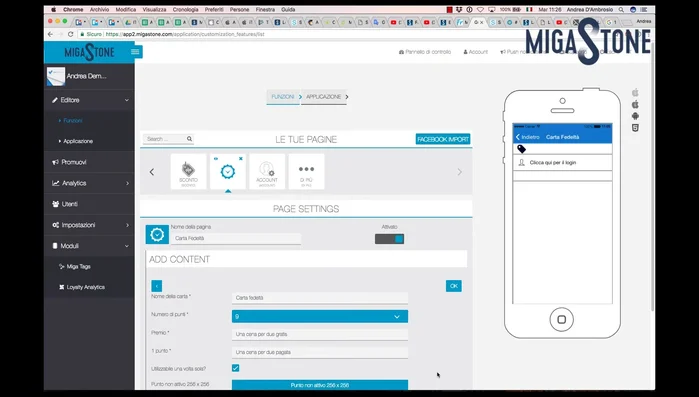The image size is (699, 397).
Task: Collapse the Editore sidebar section
Action: tap(89, 100)
